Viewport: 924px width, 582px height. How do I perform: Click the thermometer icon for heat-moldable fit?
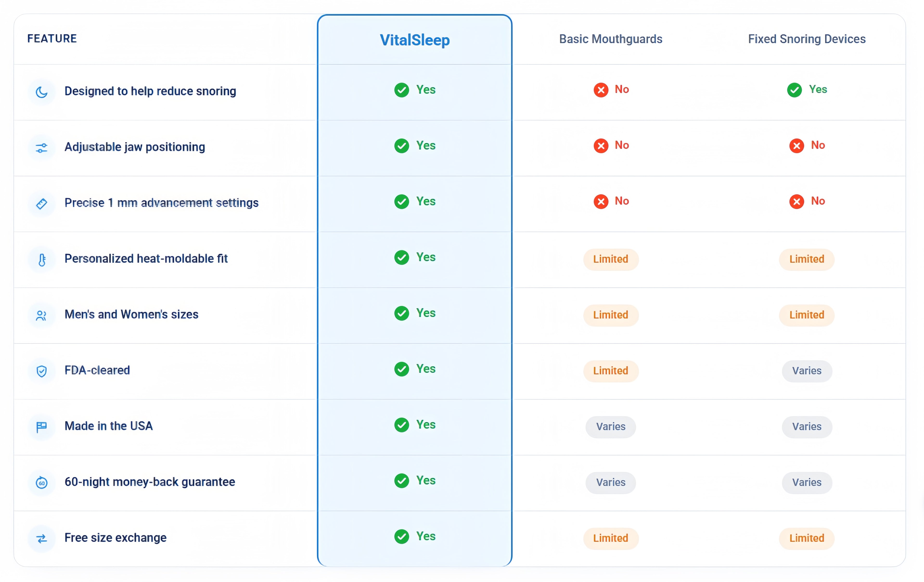(41, 259)
